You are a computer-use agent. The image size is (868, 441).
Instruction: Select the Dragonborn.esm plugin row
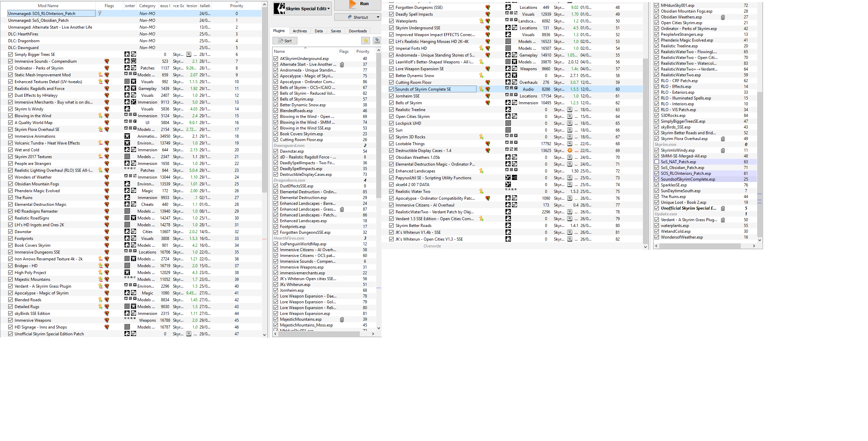click(x=324, y=180)
